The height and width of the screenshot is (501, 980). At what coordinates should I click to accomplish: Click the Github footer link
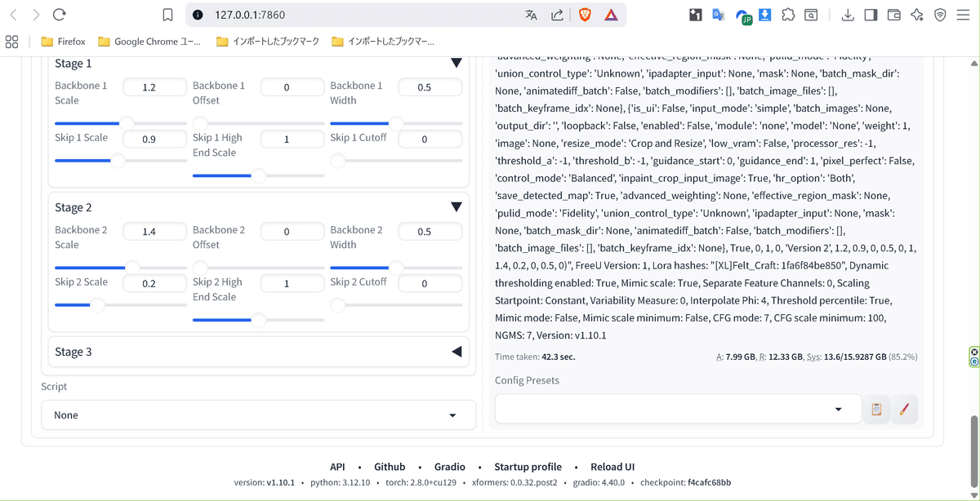tap(390, 467)
